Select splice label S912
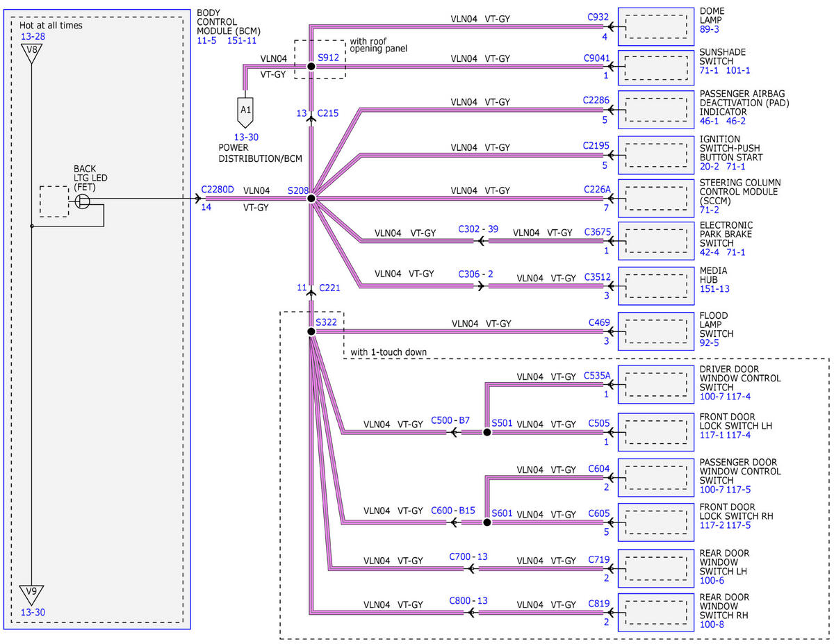 click(x=328, y=58)
